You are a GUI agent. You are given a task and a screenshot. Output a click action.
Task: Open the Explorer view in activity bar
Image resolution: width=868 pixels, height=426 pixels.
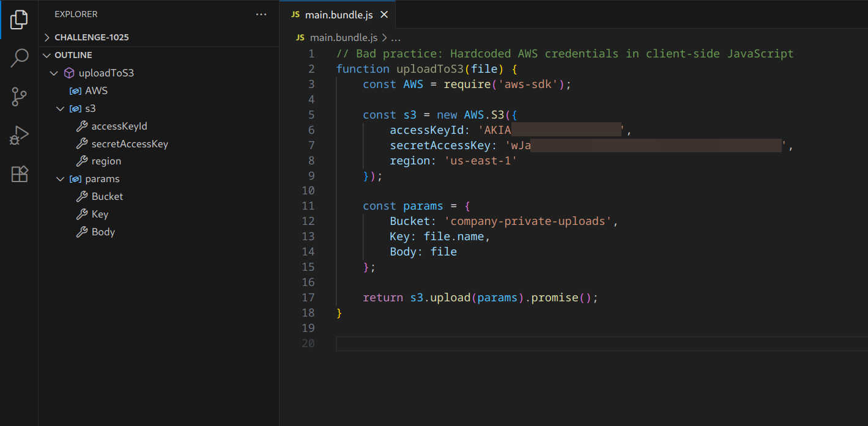click(x=19, y=20)
